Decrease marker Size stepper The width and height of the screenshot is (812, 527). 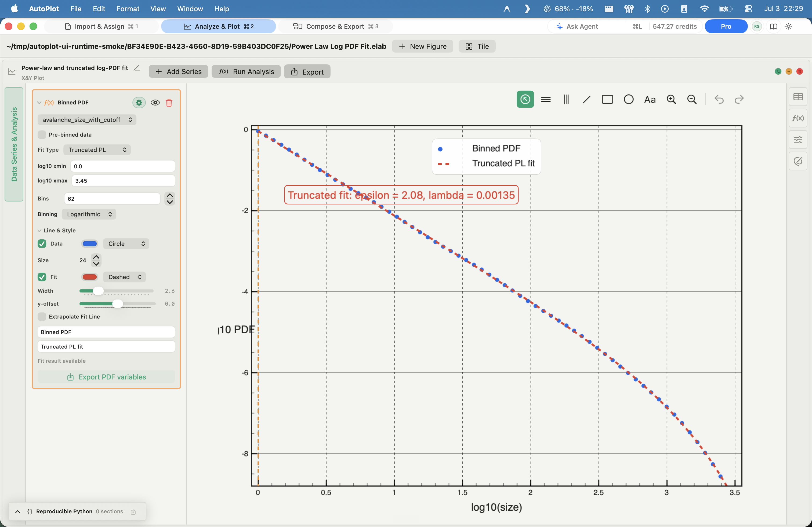pos(96,264)
